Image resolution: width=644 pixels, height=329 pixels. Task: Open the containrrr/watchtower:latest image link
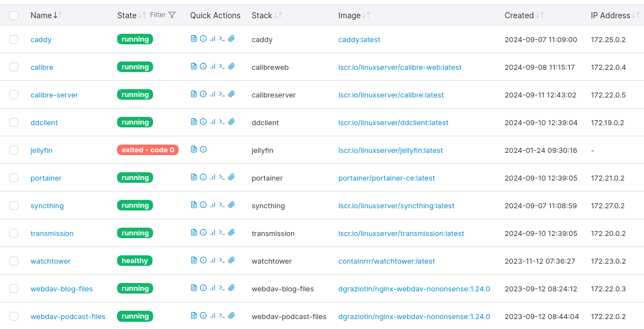[x=386, y=261]
